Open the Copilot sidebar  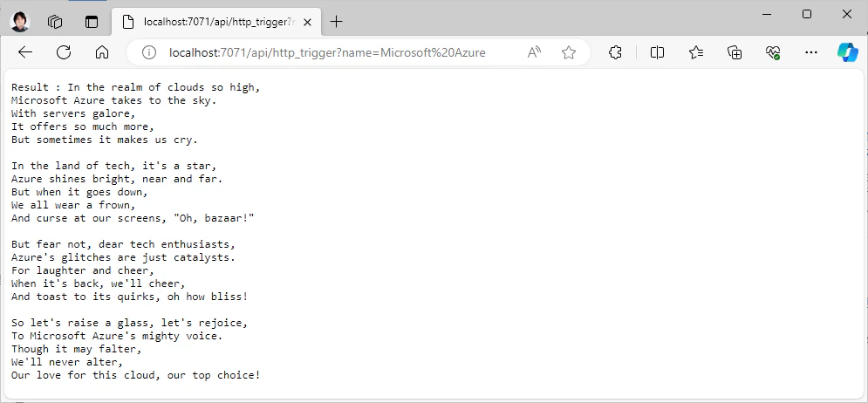[x=848, y=52]
